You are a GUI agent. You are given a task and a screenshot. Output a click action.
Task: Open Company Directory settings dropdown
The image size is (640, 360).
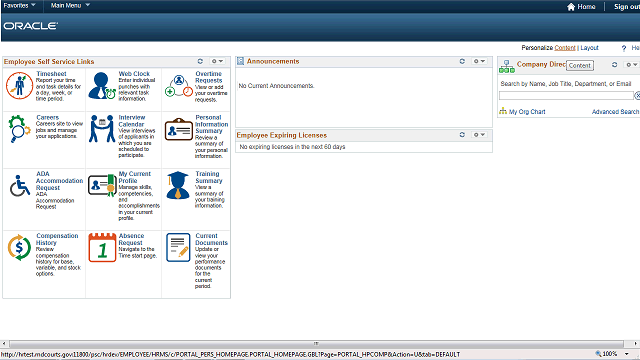point(632,64)
